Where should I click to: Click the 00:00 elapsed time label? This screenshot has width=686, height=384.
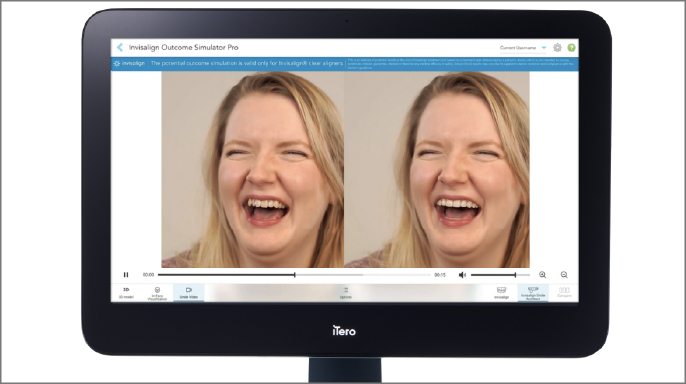coord(148,275)
